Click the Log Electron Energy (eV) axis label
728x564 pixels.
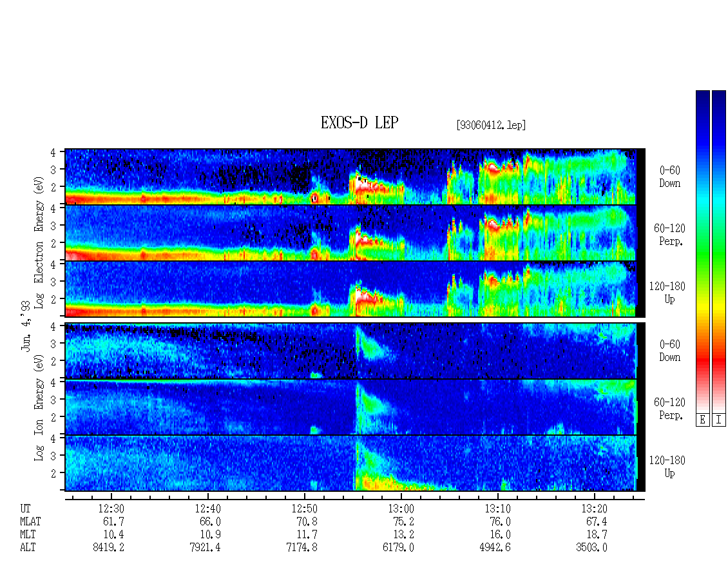tap(39, 242)
